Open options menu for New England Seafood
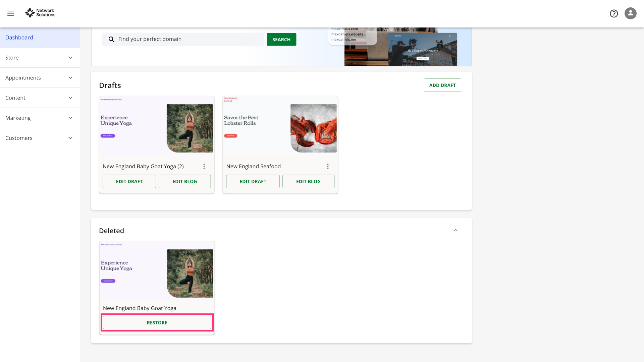Screen dimensions: 644x362 (328, 166)
